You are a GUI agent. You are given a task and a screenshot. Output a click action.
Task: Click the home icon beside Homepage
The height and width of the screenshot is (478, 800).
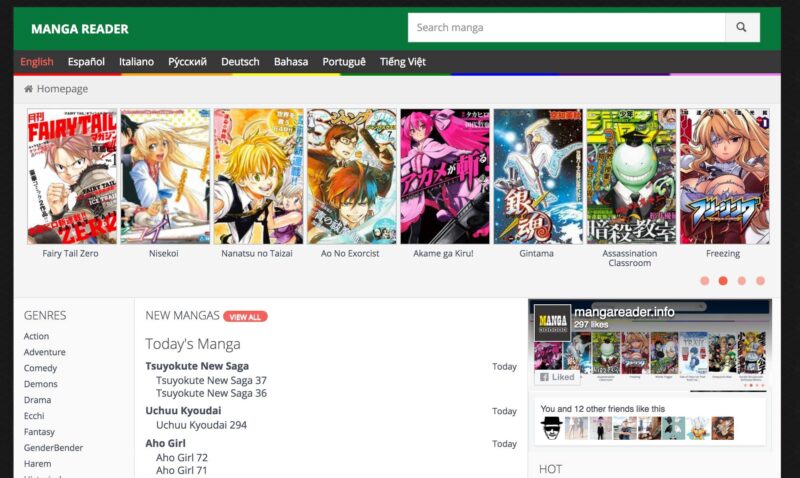tap(29, 89)
